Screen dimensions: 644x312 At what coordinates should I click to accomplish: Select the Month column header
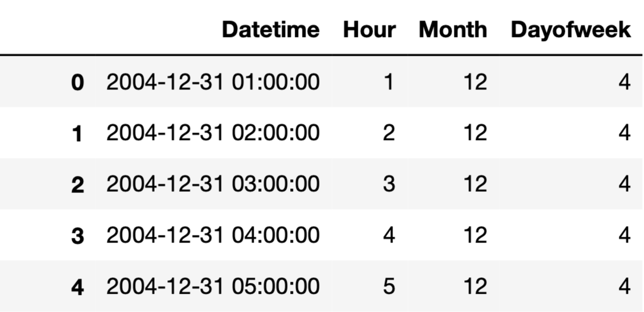[x=453, y=30]
